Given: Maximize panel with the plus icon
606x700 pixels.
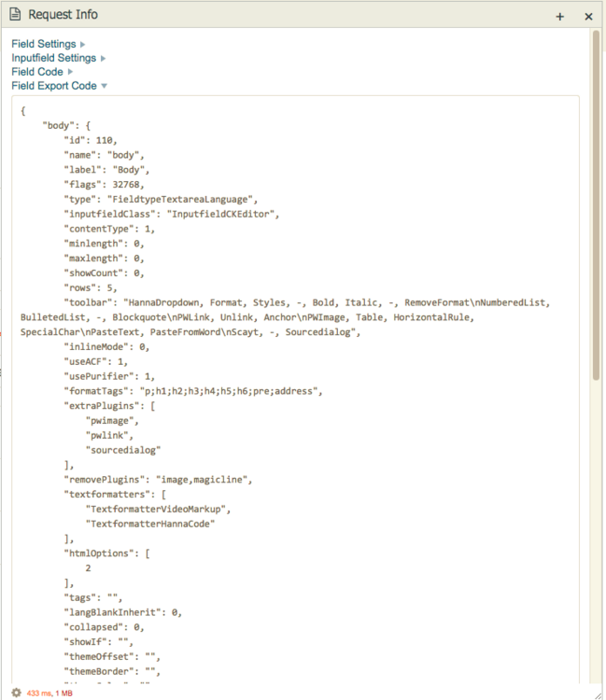Looking at the screenshot, I should (x=559, y=17).
